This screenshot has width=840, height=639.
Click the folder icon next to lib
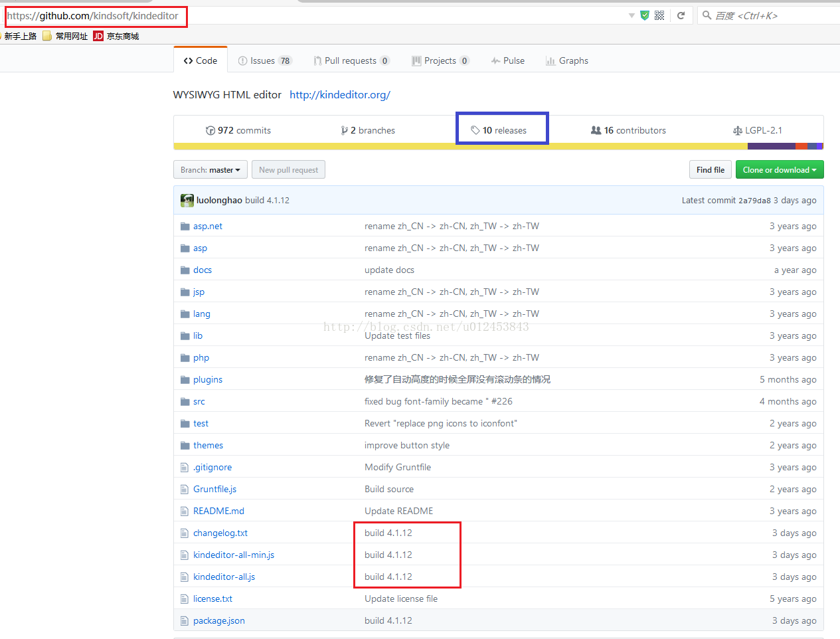click(185, 336)
